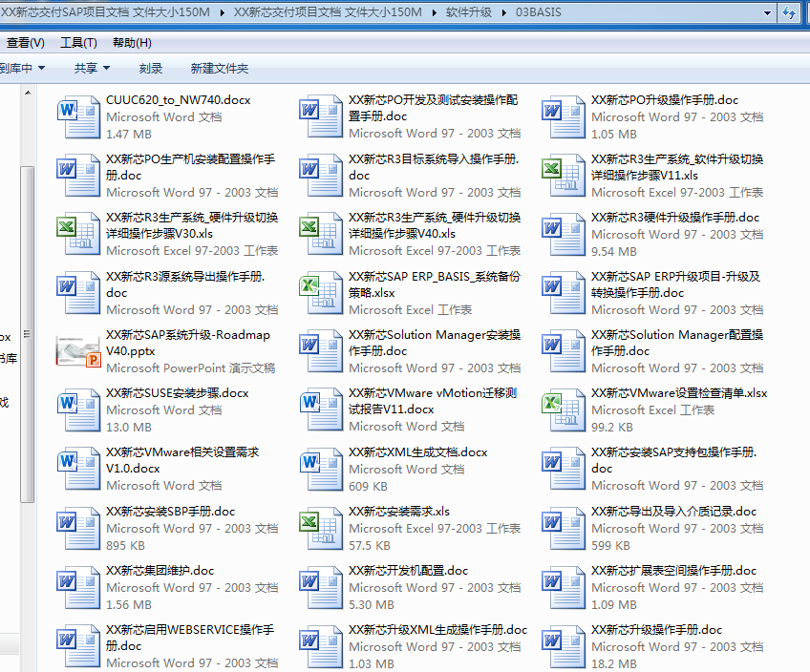810x672 pixels.
Task: Go to XX新芯交付项目文档 in the address path
Action: pos(328,12)
